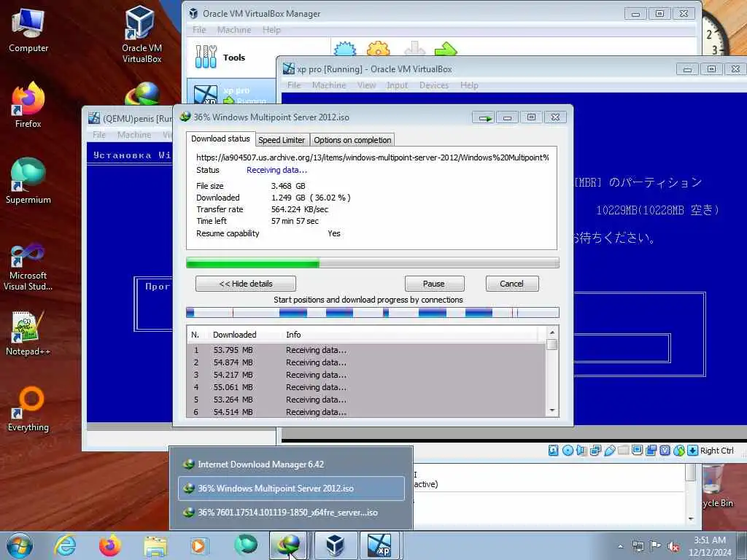Click the New (blue starburst) icon in VirtualBox Manager
This screenshot has width=747, height=560.
345,49
